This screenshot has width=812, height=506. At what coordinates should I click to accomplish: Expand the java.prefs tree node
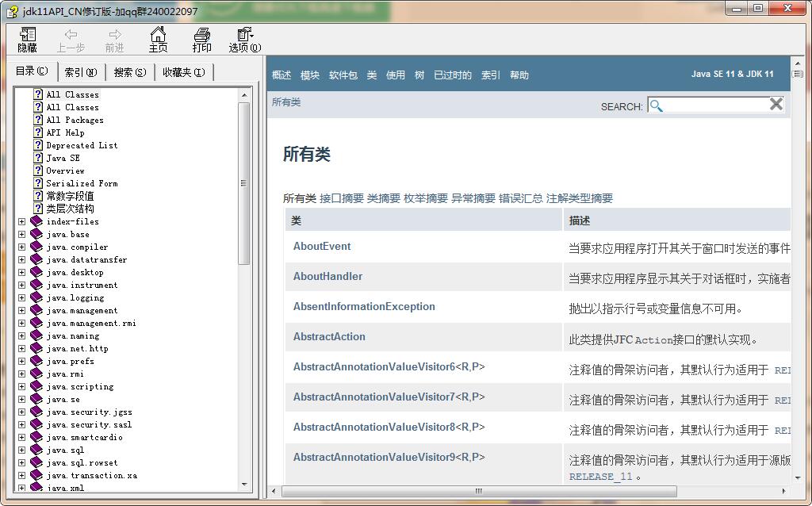tap(21, 361)
